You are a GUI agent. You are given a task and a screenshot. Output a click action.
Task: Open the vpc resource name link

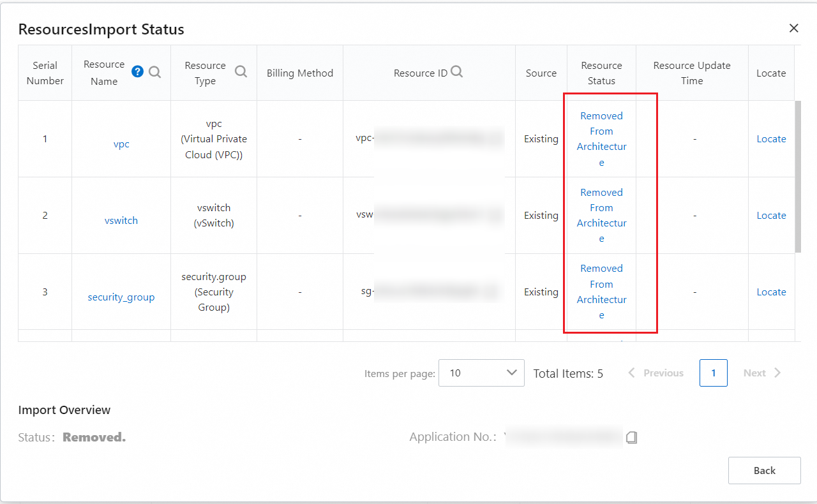[121, 144]
